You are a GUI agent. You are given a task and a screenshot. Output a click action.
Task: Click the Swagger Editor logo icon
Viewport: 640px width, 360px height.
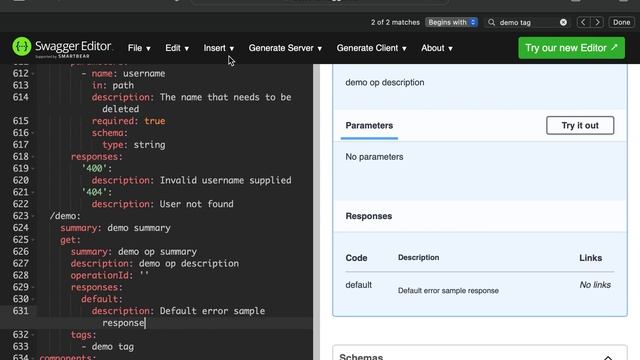point(22,47)
